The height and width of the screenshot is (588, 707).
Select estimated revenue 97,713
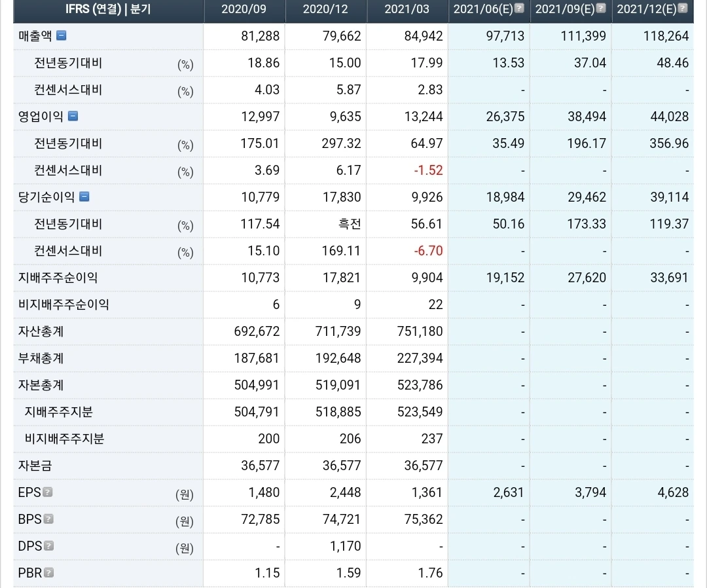pyautogui.click(x=505, y=36)
